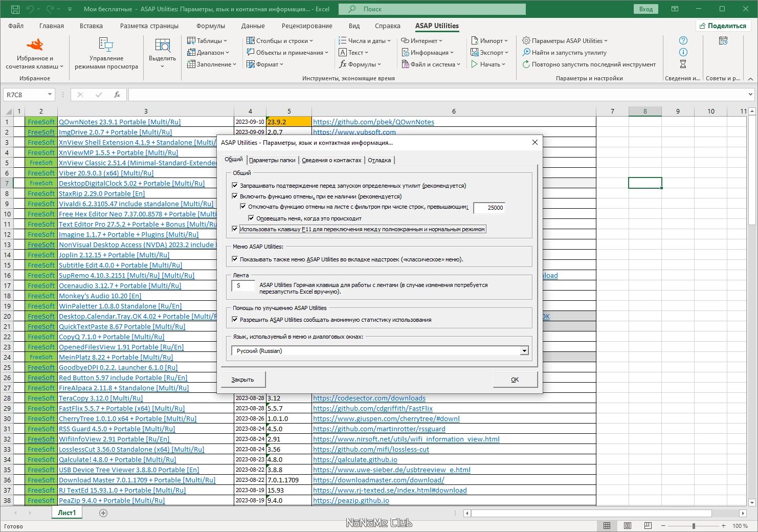Click Повторно запустить последний инструмент

pos(589,64)
